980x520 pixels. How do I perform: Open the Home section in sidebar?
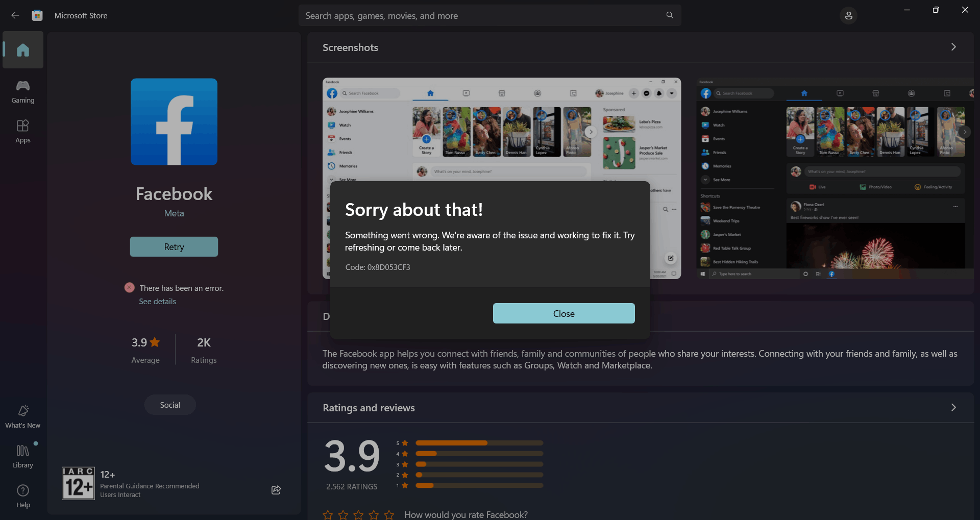point(23,50)
